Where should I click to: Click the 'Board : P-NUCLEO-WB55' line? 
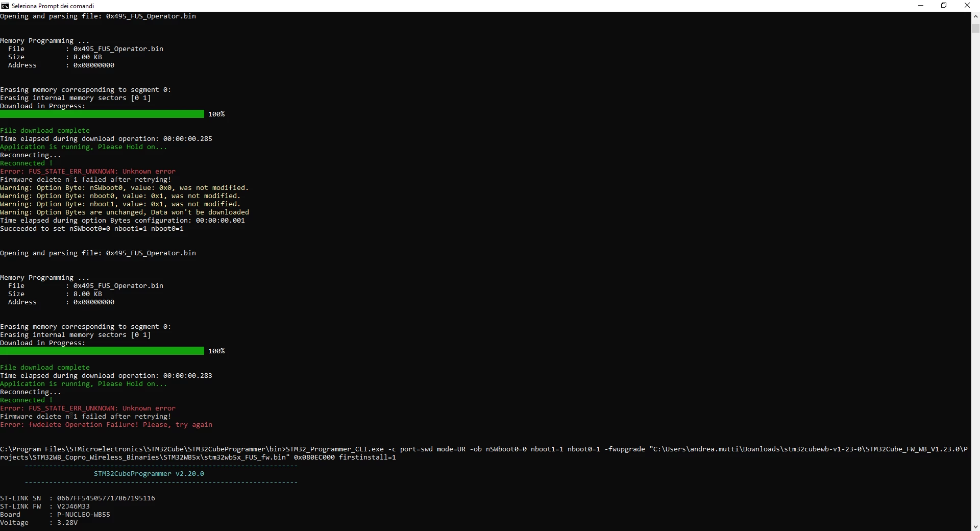click(x=55, y=515)
